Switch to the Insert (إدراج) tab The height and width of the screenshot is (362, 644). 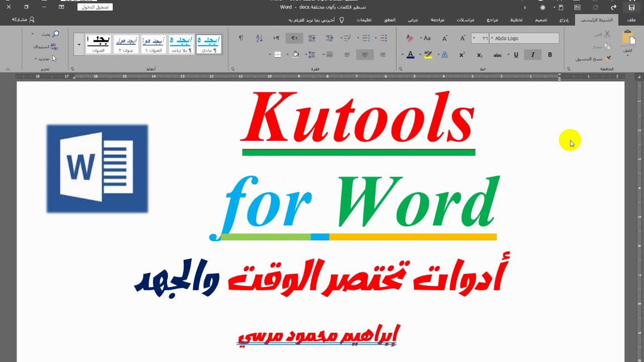pyautogui.click(x=564, y=20)
